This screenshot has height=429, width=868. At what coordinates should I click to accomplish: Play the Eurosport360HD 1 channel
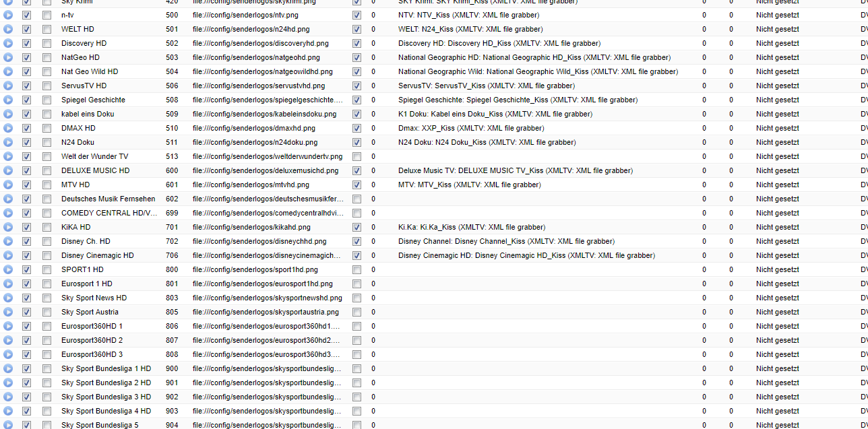pyautogui.click(x=8, y=326)
